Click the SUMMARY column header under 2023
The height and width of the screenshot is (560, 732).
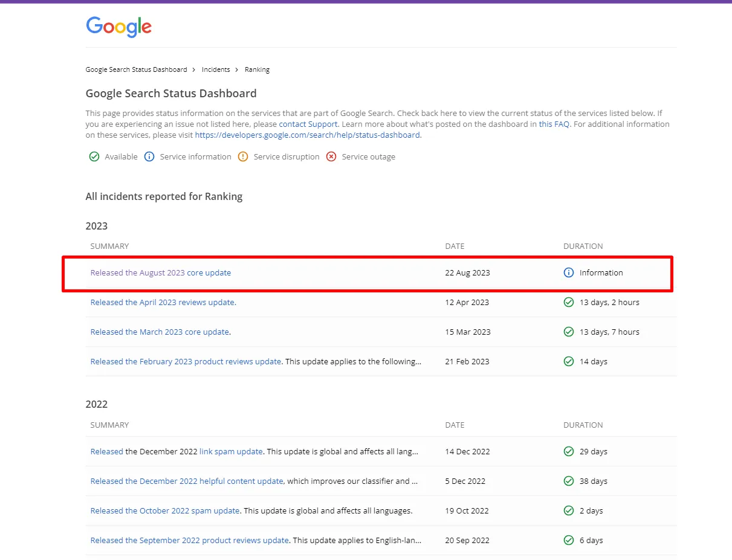pyautogui.click(x=109, y=246)
